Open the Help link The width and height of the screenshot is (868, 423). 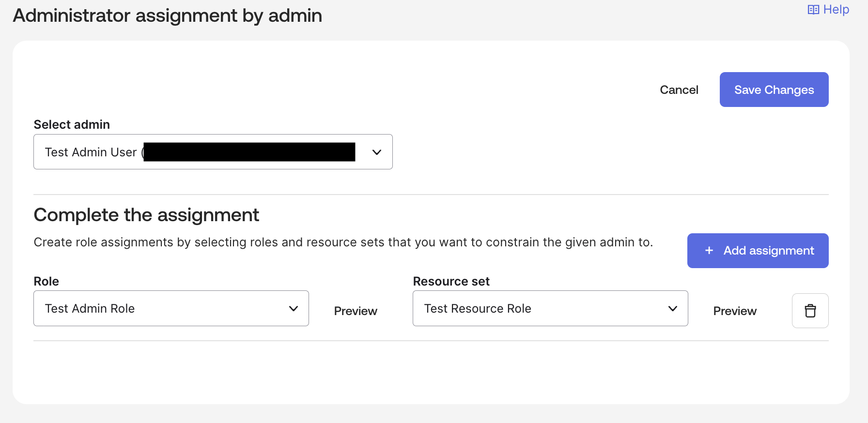click(828, 10)
